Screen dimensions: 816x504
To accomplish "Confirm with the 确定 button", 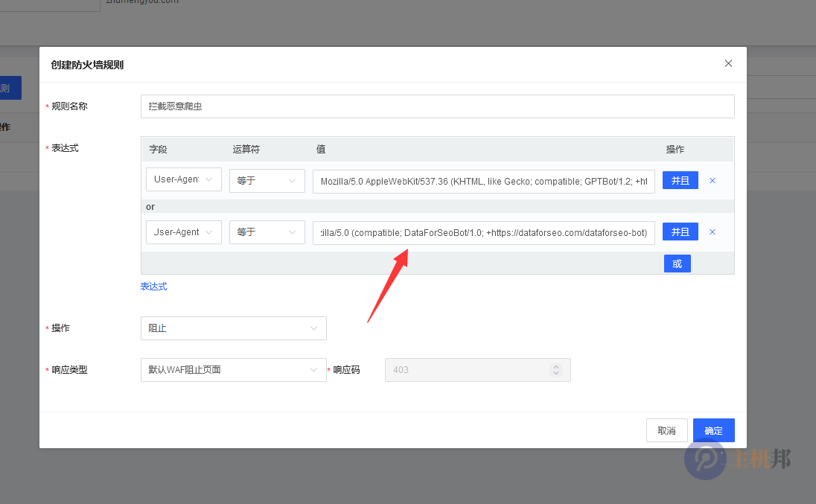I will coord(713,430).
